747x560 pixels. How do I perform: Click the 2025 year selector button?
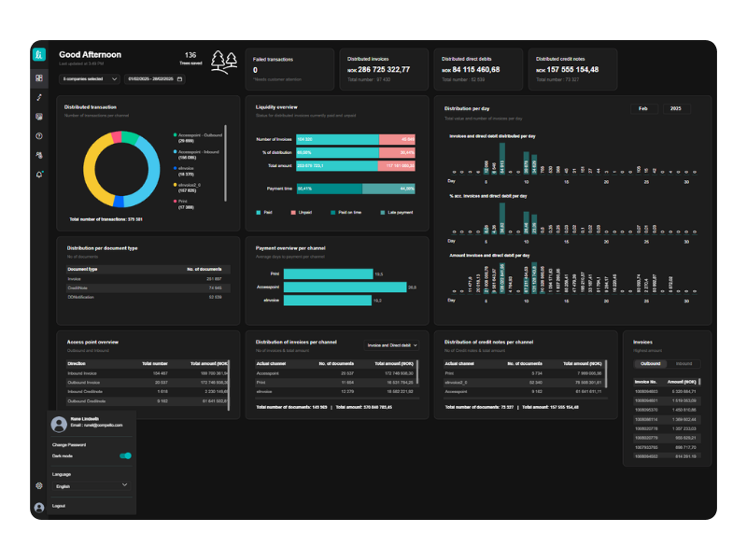(x=677, y=109)
